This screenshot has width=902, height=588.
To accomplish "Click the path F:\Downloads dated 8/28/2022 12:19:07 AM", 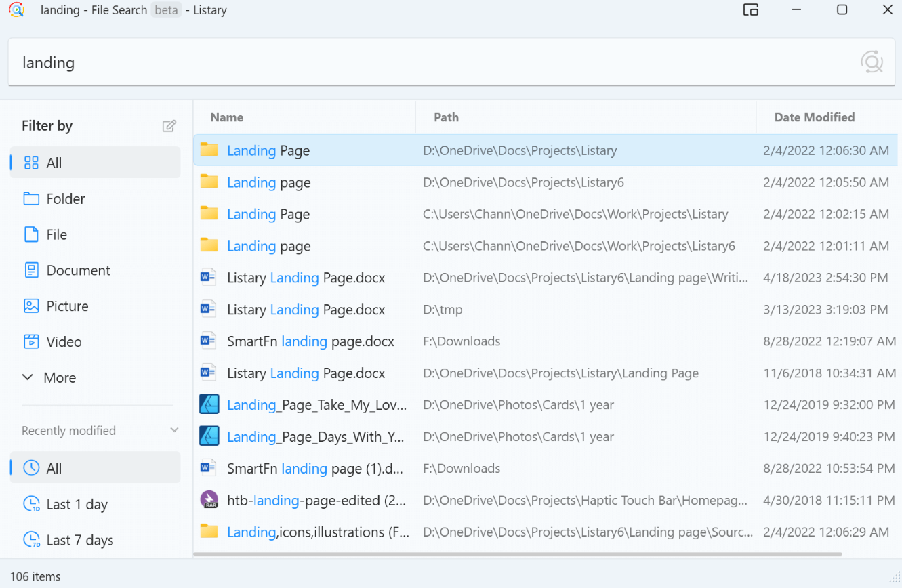I will click(x=462, y=341).
